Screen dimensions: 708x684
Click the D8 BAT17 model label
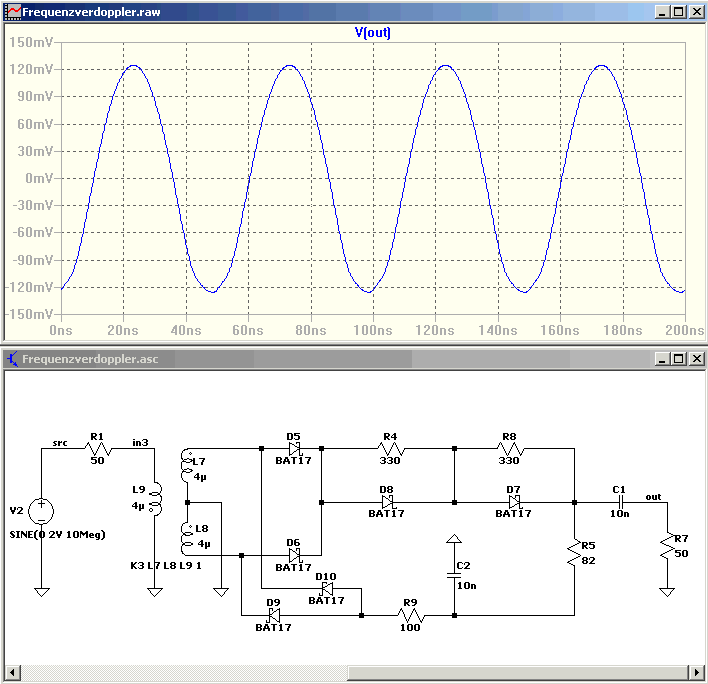click(x=386, y=513)
